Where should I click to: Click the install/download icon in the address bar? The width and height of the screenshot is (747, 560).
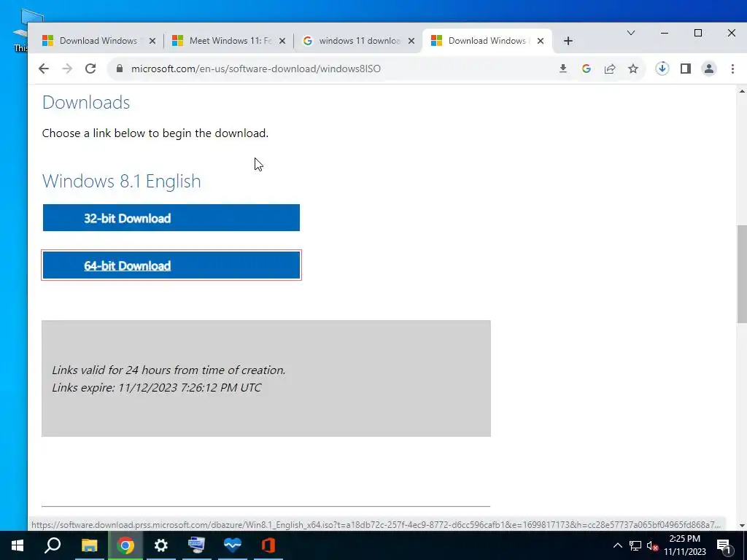(563, 69)
